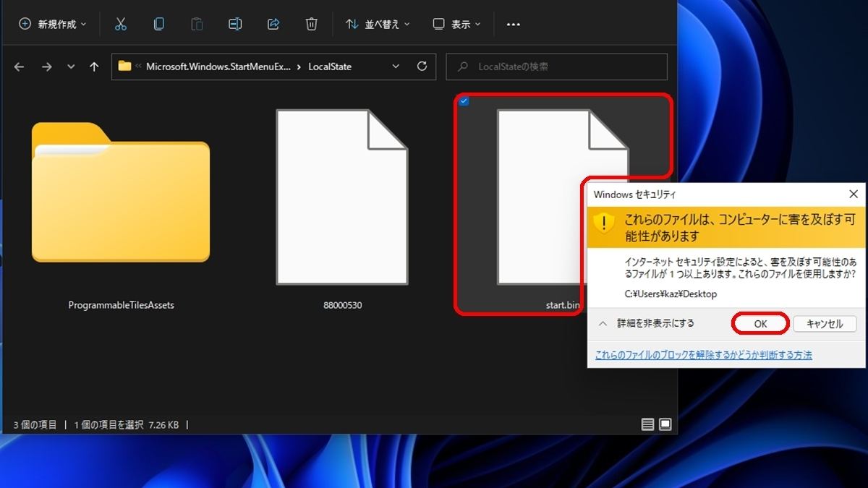Open the 表示 (View) dropdown

pyautogui.click(x=458, y=24)
